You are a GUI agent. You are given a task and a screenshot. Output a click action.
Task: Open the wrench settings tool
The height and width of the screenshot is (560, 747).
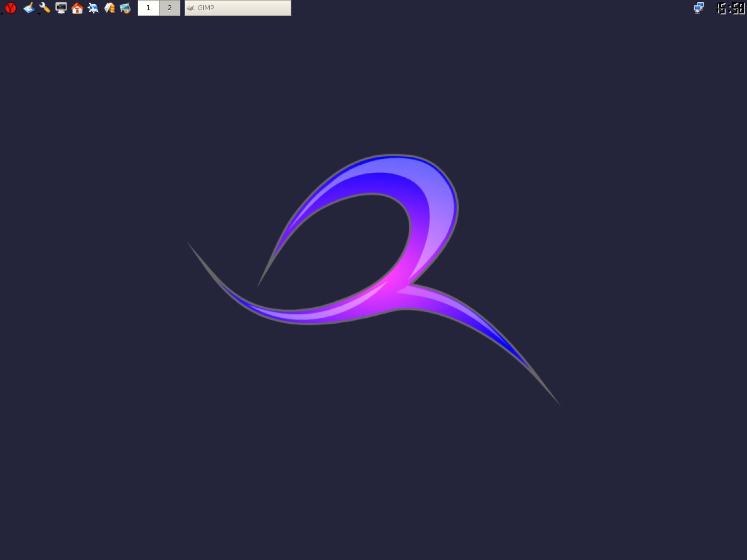[x=45, y=8]
